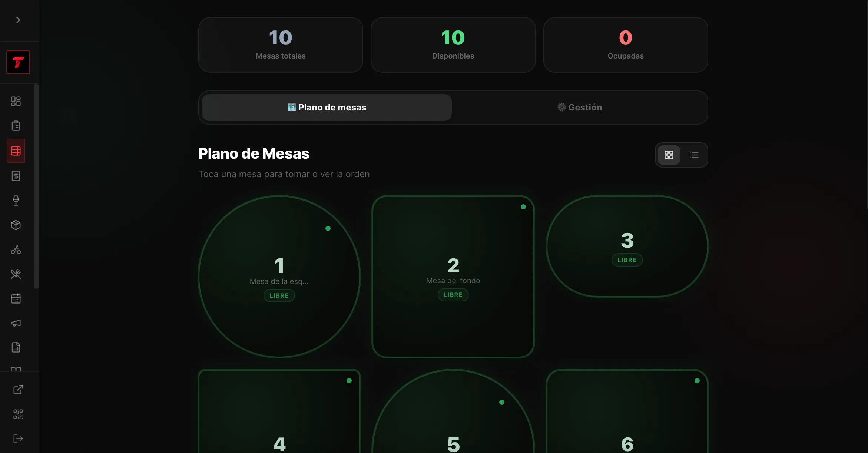Screen dimensions: 868x453
Task: Switch to the Plano de mesas tab
Action: (327, 108)
